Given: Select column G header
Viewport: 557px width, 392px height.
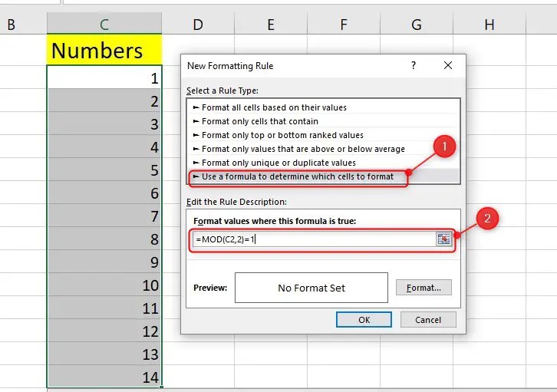Looking at the screenshot, I should coord(417,24).
